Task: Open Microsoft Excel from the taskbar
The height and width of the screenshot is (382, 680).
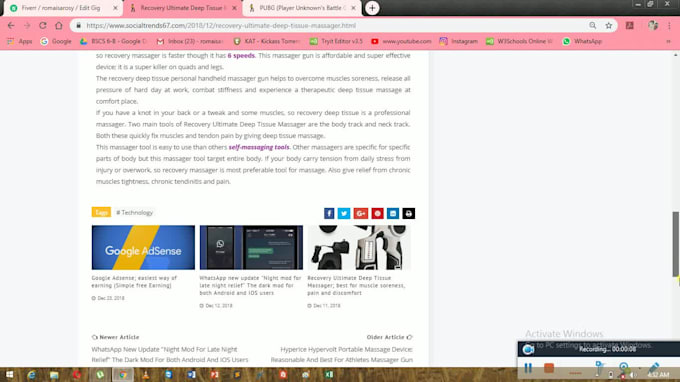Action: (x=329, y=375)
